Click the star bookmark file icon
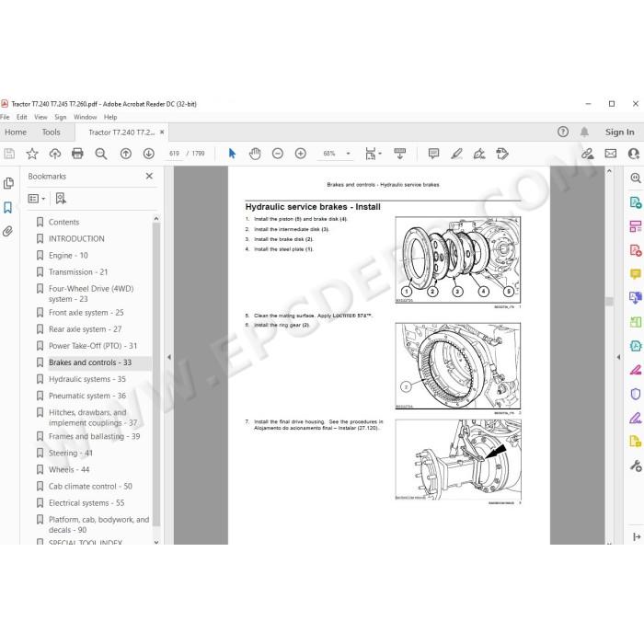This screenshot has height=644, width=644. click(x=32, y=154)
